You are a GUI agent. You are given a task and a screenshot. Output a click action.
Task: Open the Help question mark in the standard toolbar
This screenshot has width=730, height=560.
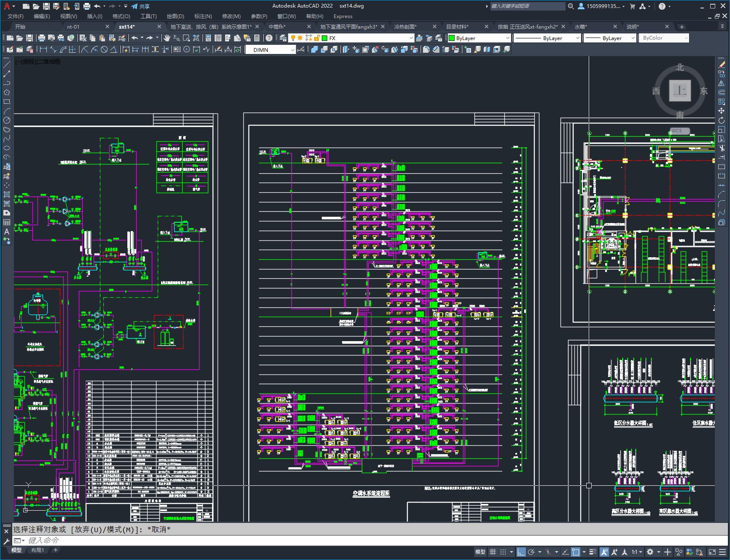269,38
